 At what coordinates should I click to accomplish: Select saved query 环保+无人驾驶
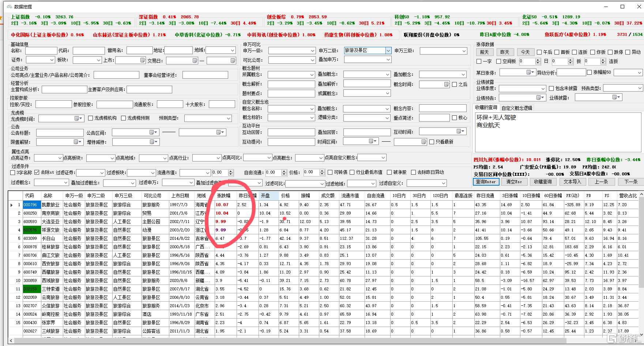tap(496, 118)
